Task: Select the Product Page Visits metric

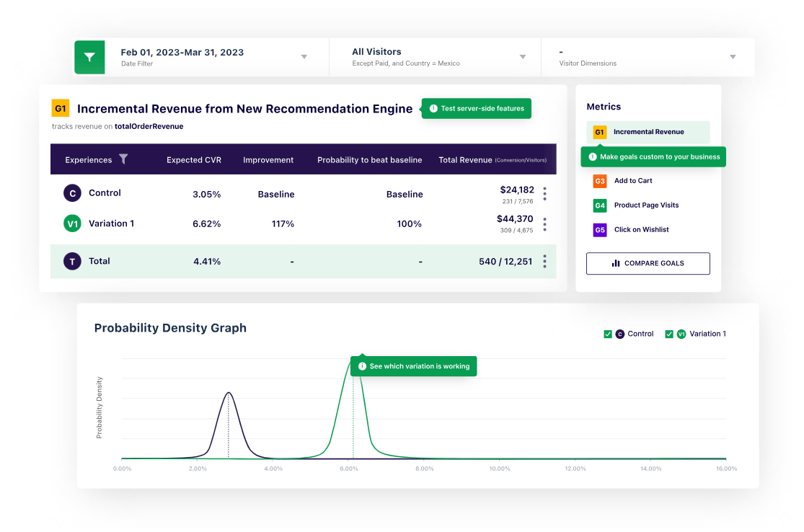Action: tap(646, 205)
